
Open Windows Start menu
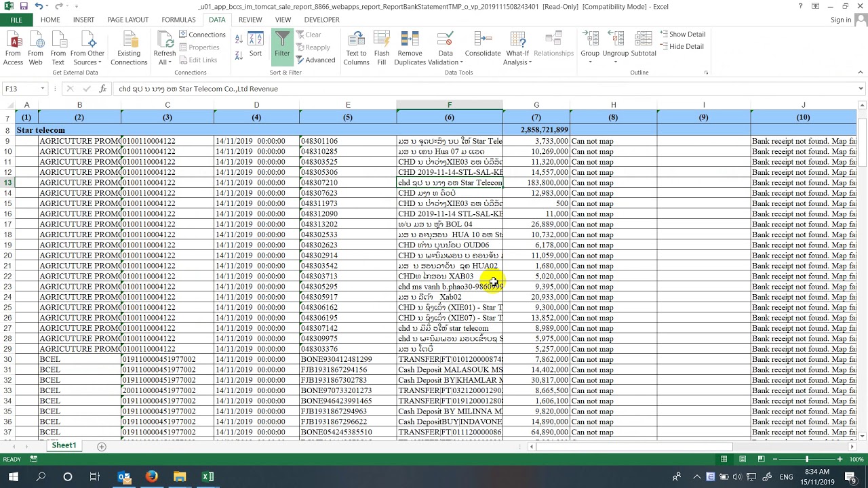(13, 477)
